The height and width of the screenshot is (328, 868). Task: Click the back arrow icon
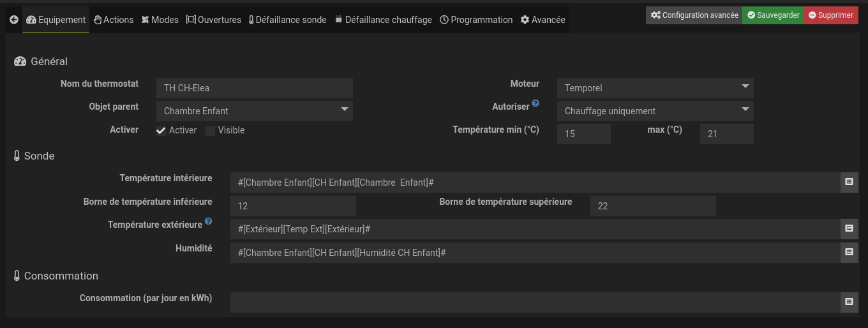14,20
